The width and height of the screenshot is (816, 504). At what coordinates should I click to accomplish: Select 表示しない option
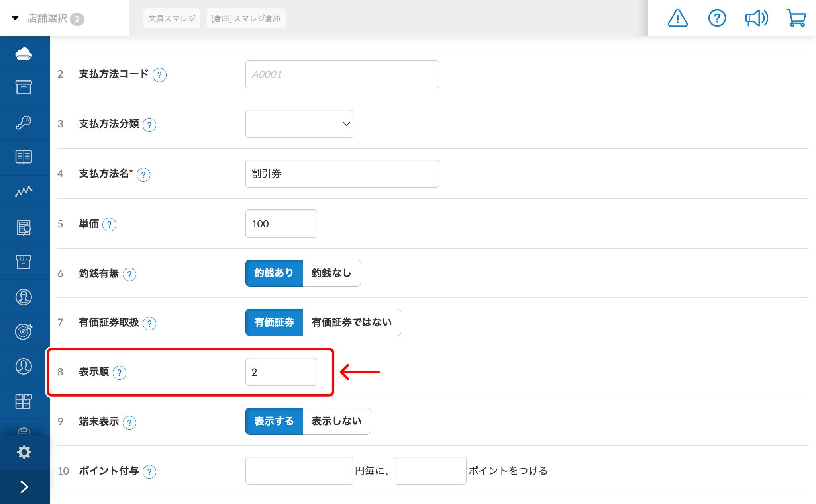337,421
